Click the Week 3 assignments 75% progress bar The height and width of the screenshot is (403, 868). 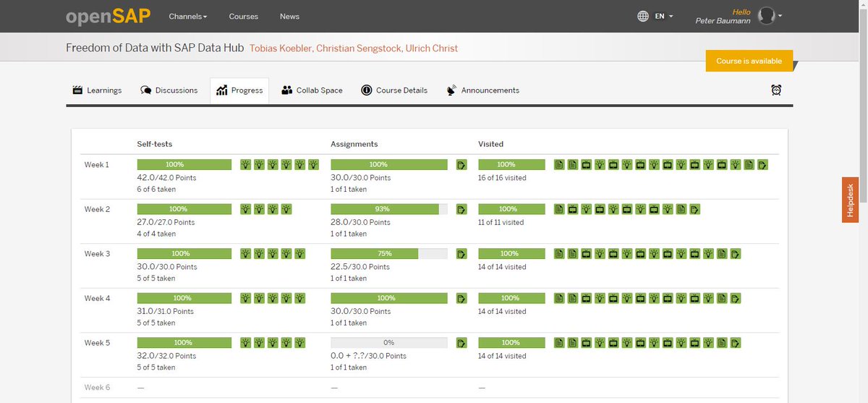[x=389, y=254]
